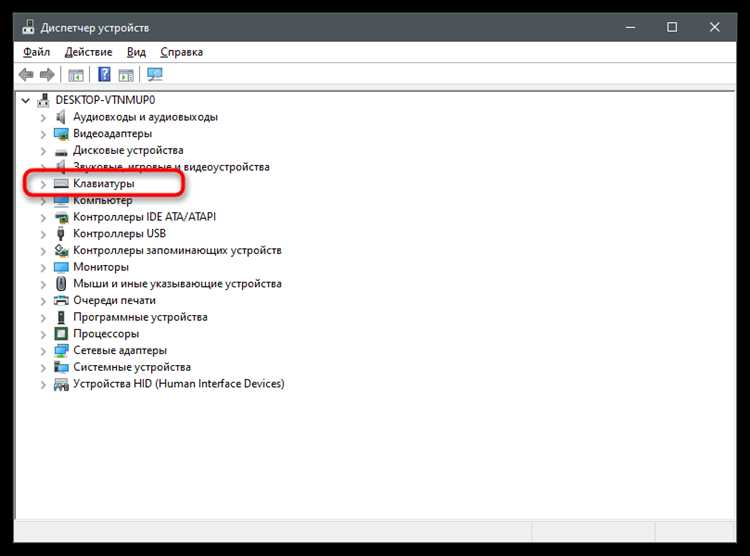Click the Очереди печати printer icon

(x=61, y=300)
